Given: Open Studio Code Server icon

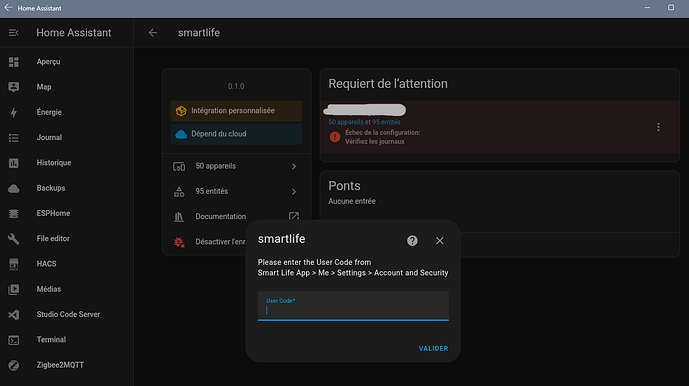Looking at the screenshot, I should [x=14, y=315].
